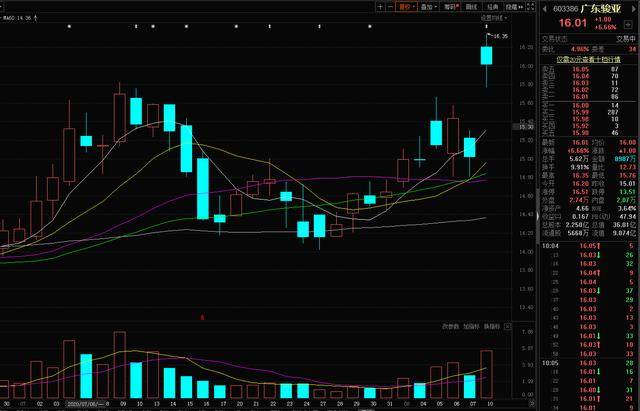Zoom in chart with plus icon
640x411 pixels.
click(380, 7)
